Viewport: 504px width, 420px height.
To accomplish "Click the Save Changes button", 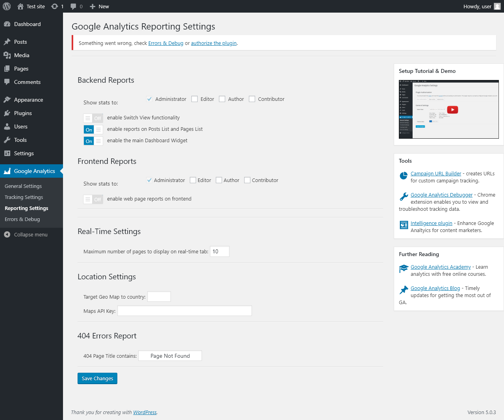I will pos(97,378).
